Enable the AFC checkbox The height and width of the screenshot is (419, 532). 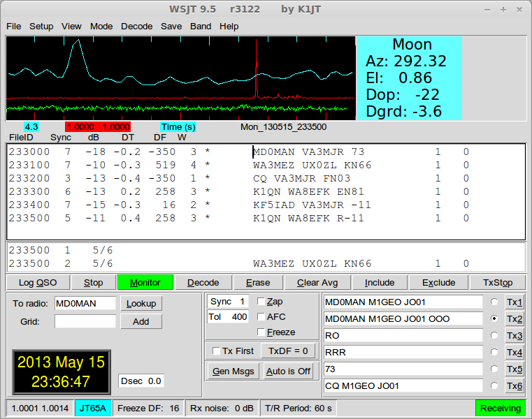pos(261,316)
